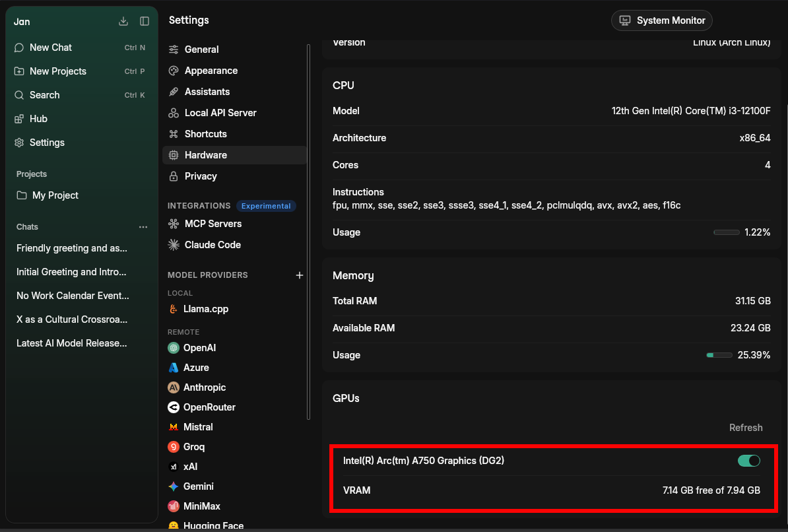Click the VRAM 7.14 GB free value
The height and width of the screenshot is (532, 788).
click(711, 490)
